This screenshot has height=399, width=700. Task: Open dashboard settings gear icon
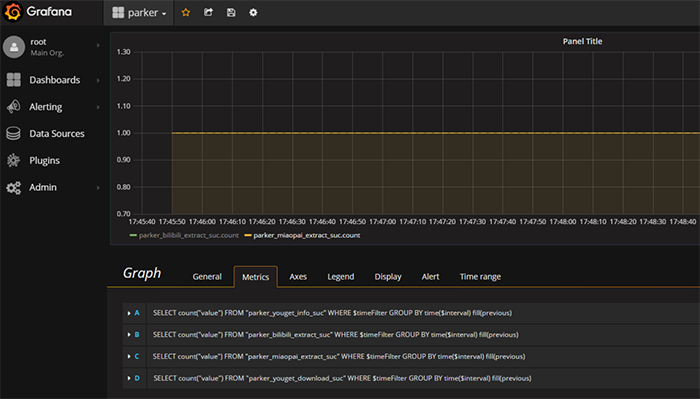253,12
